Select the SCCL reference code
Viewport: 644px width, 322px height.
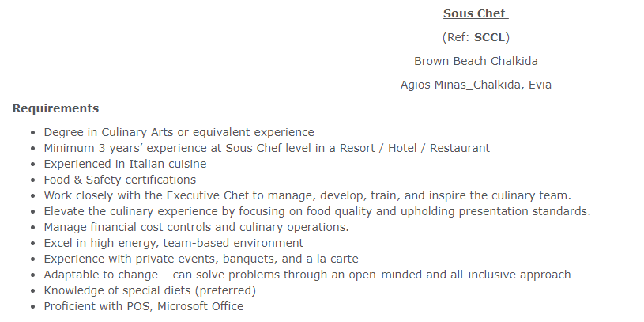pos(489,37)
